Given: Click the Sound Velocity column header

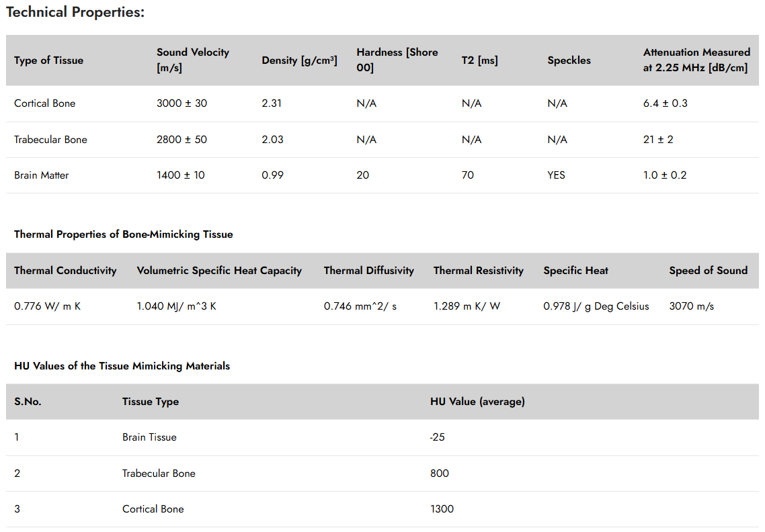Looking at the screenshot, I should pyautogui.click(x=193, y=60).
